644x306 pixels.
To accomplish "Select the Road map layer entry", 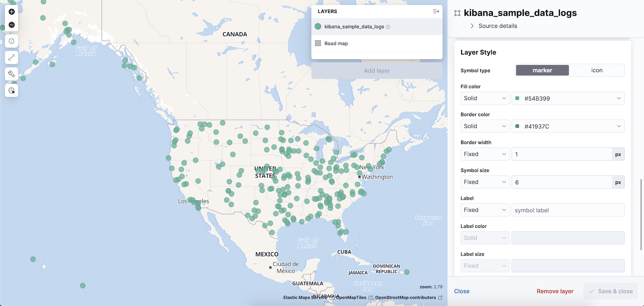I will pyautogui.click(x=336, y=43).
